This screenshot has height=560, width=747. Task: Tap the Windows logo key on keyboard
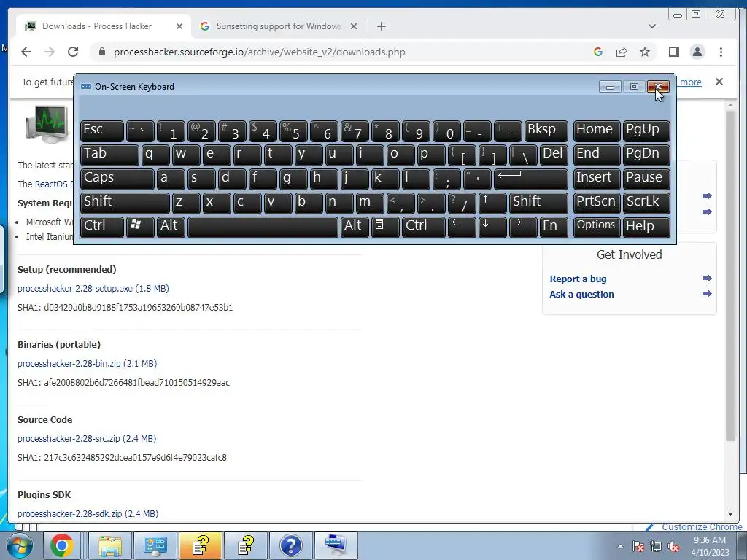(x=140, y=226)
